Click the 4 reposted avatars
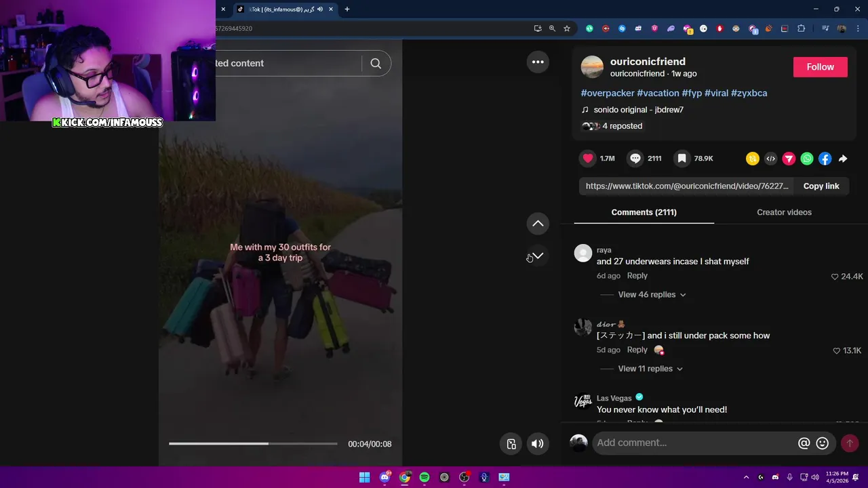 coord(591,126)
